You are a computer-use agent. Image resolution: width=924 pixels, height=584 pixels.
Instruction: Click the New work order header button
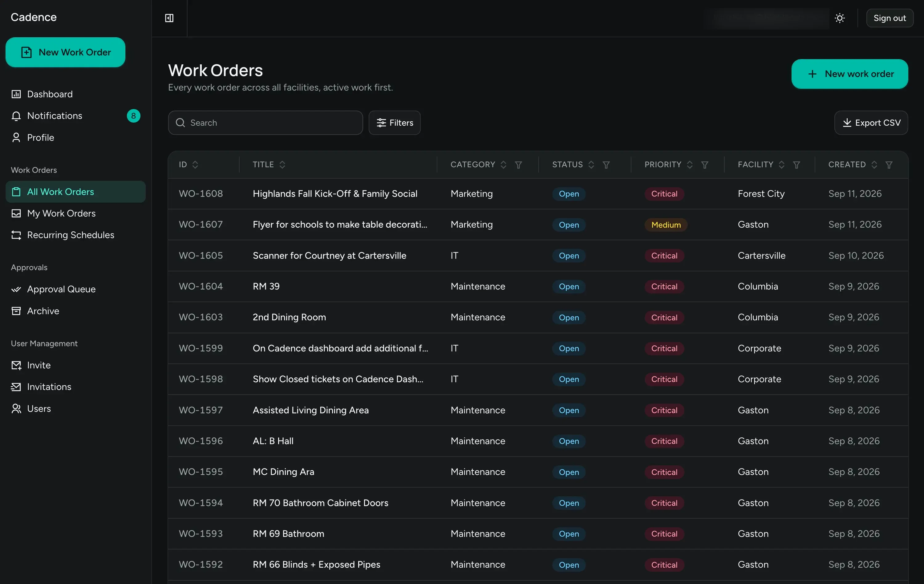[x=849, y=74]
